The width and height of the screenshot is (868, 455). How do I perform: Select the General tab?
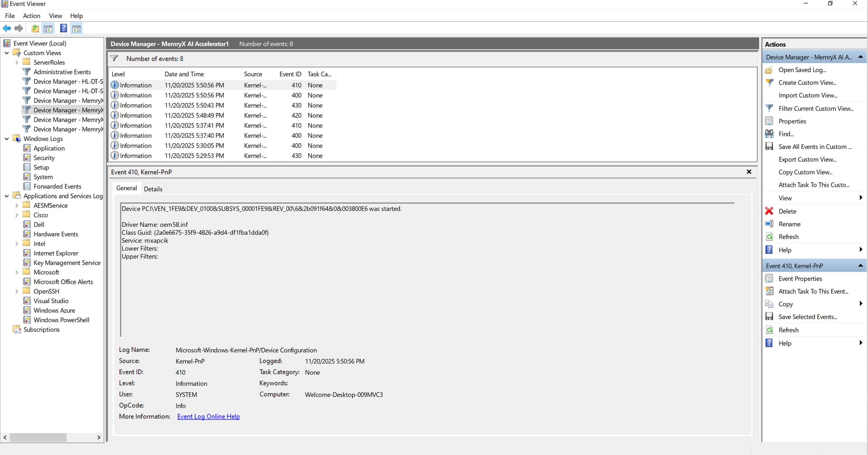click(127, 188)
